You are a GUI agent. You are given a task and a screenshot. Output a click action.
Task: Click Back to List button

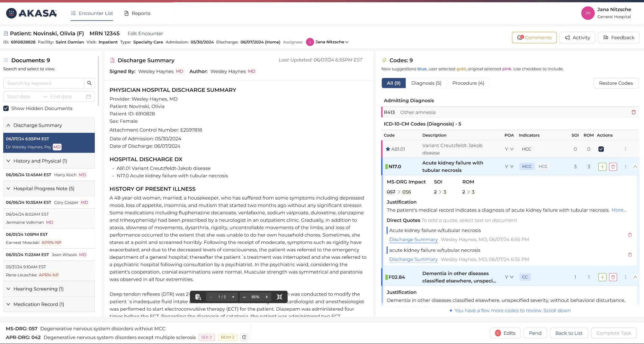pyautogui.click(x=569, y=333)
